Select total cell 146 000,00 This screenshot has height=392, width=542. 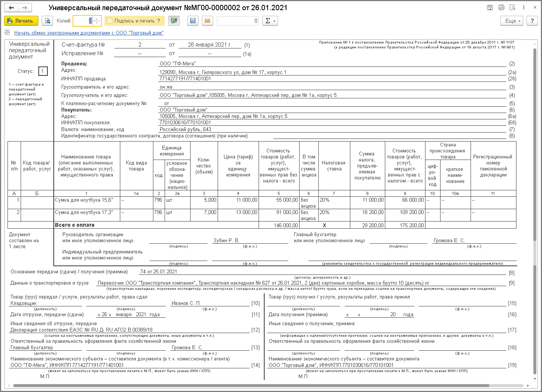tap(279, 225)
